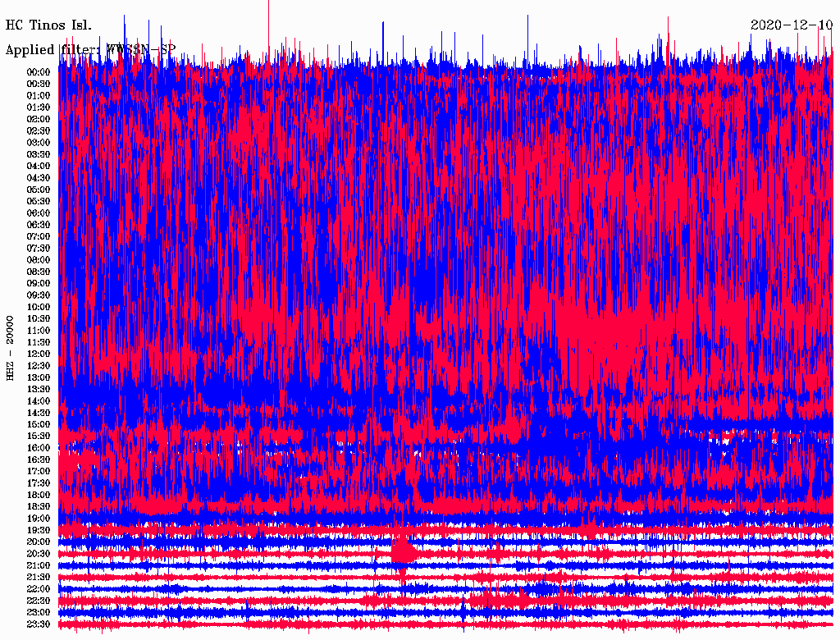Image resolution: width=840 pixels, height=640 pixels.
Task: Click the red seismic event burst on 20:30 trace
Action: [x=404, y=551]
